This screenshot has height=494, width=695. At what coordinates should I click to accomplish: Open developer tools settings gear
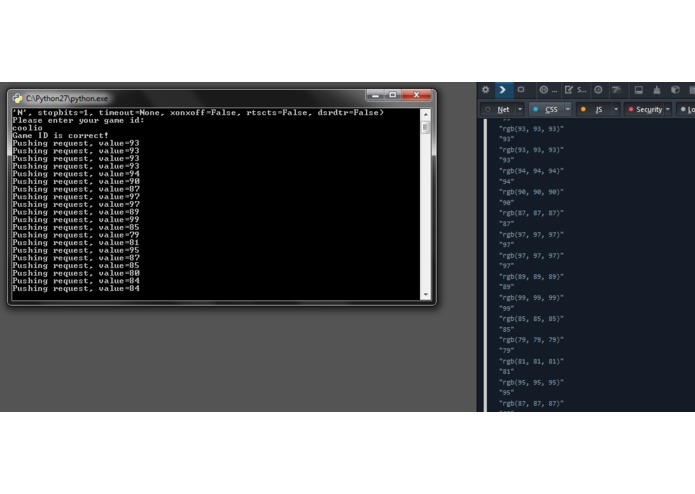point(485,90)
